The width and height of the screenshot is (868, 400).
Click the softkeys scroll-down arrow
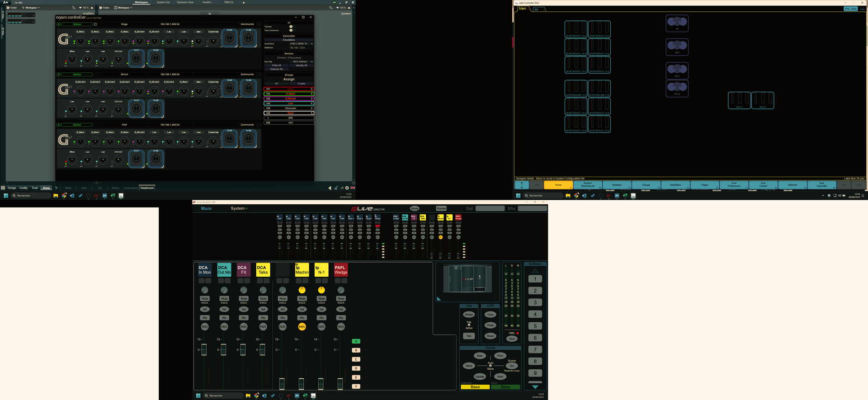(535, 387)
